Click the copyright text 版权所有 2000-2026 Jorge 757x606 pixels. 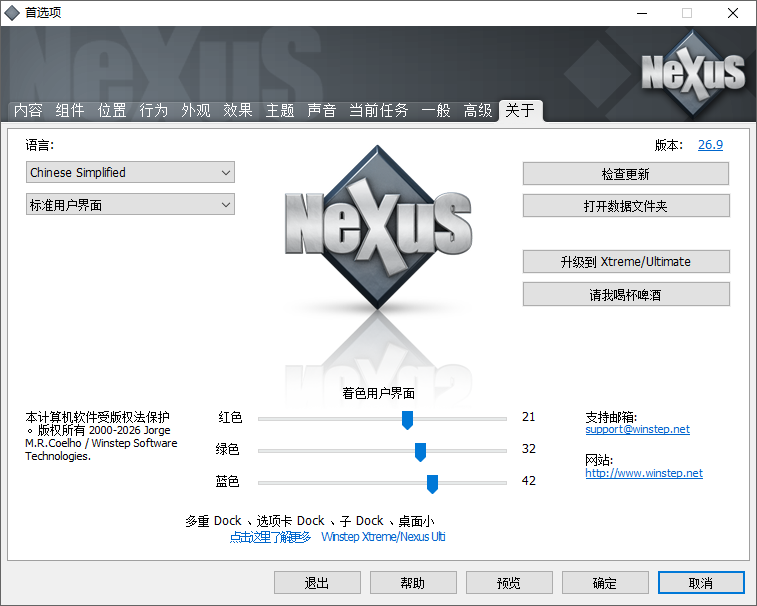click(104, 430)
